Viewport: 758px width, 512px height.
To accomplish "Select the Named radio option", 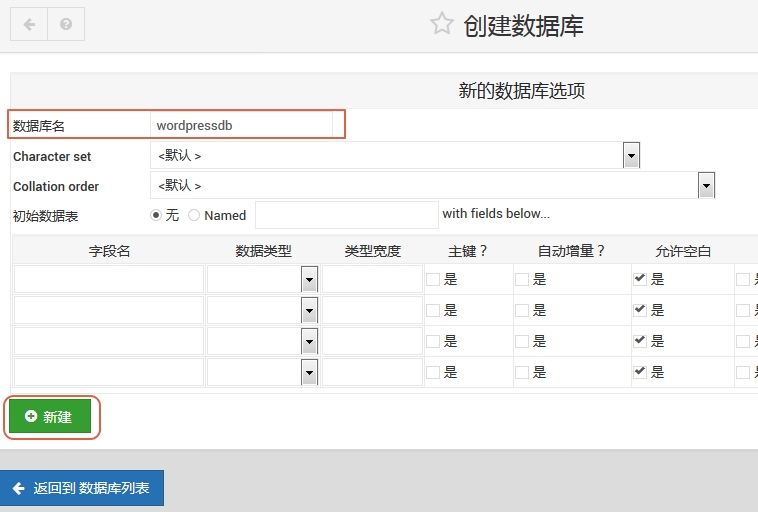I will tap(194, 215).
